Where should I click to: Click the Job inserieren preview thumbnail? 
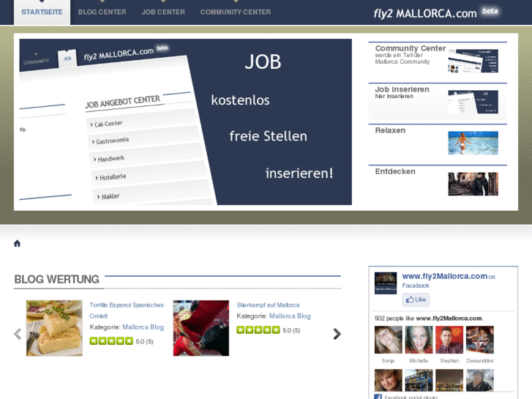click(473, 102)
